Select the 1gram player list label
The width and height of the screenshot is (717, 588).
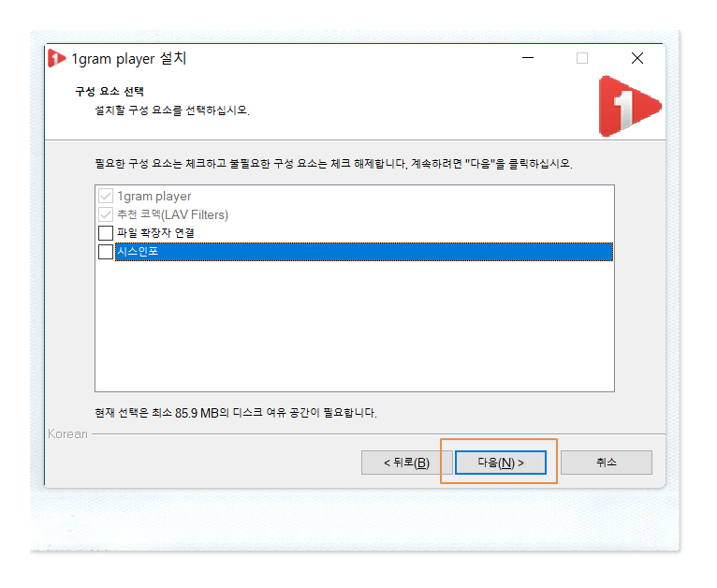coord(154,196)
